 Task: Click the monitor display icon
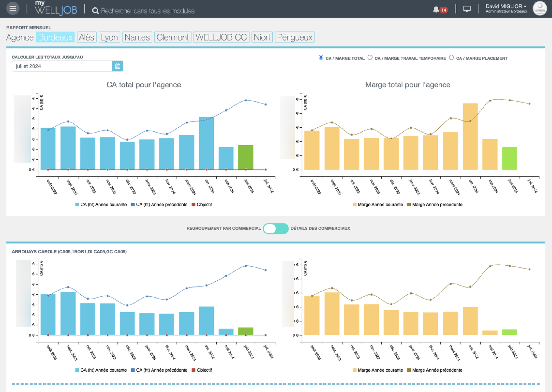click(x=467, y=9)
